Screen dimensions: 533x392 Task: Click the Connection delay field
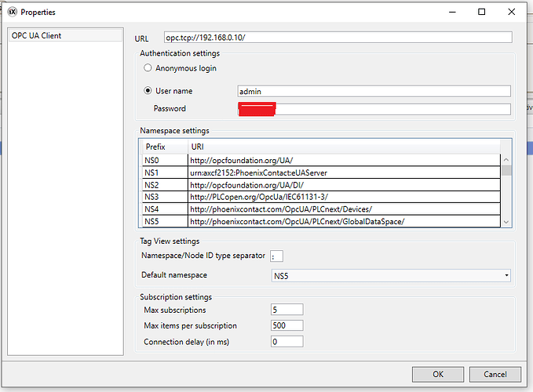pos(286,341)
